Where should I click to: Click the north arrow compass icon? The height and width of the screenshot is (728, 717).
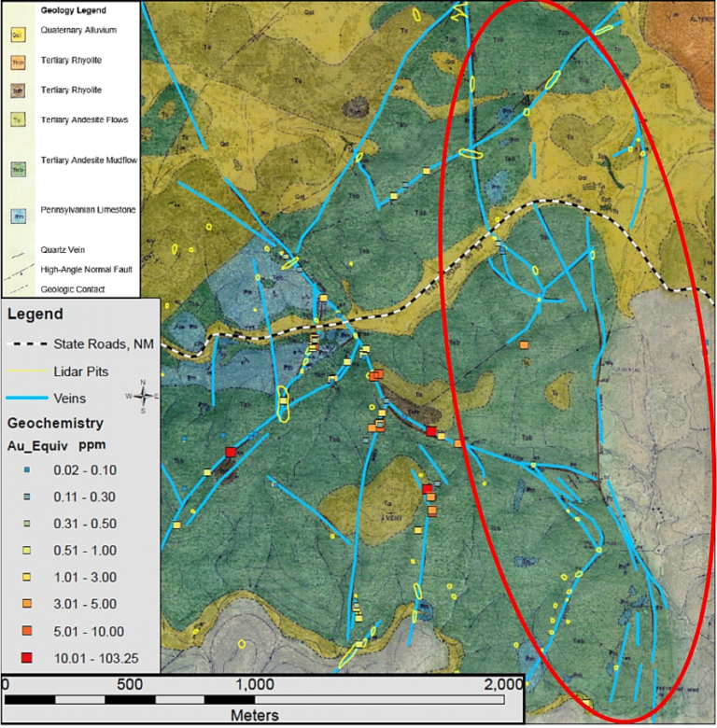tap(142, 396)
